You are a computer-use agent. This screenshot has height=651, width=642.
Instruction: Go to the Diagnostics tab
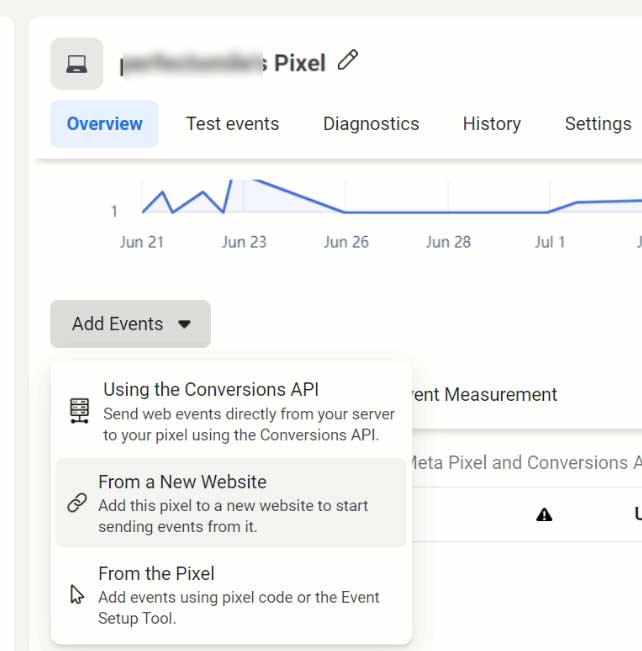371,124
